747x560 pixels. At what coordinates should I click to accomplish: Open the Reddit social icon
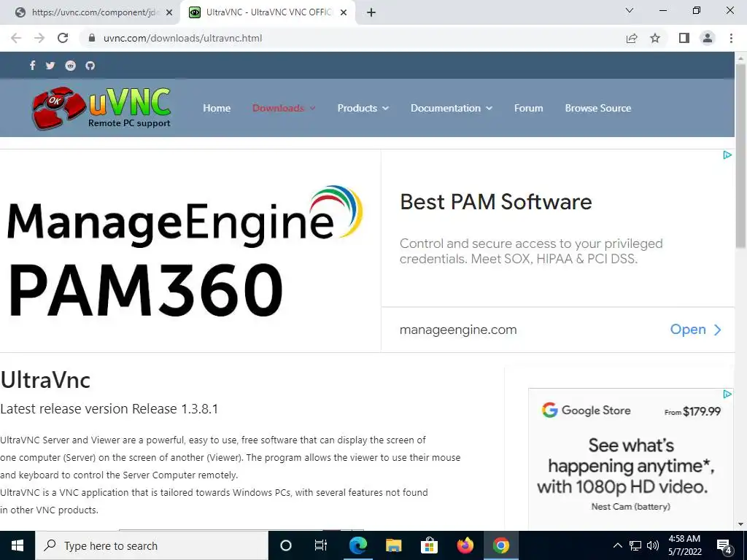pos(71,66)
